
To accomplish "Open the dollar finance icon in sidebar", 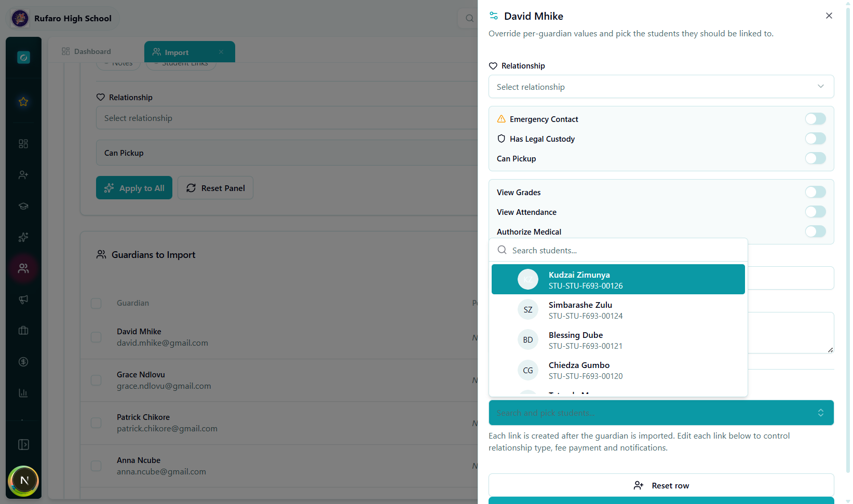I will [x=23, y=362].
